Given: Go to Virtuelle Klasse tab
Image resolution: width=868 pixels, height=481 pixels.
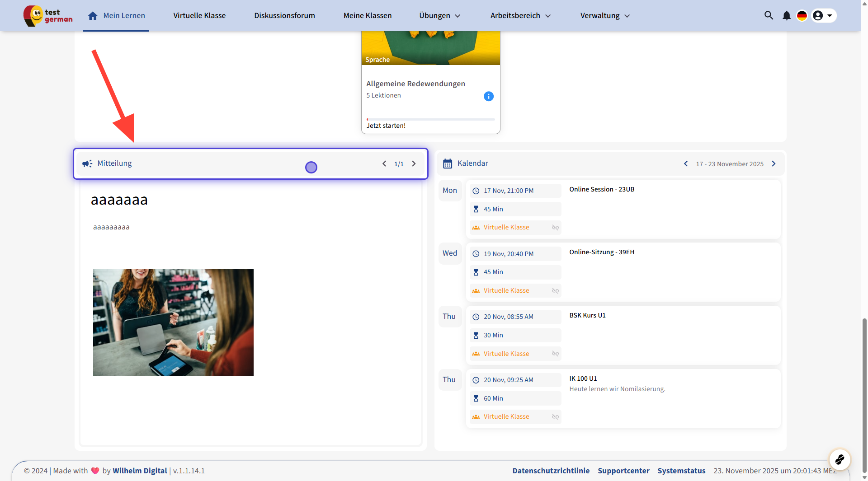Looking at the screenshot, I should pos(199,16).
